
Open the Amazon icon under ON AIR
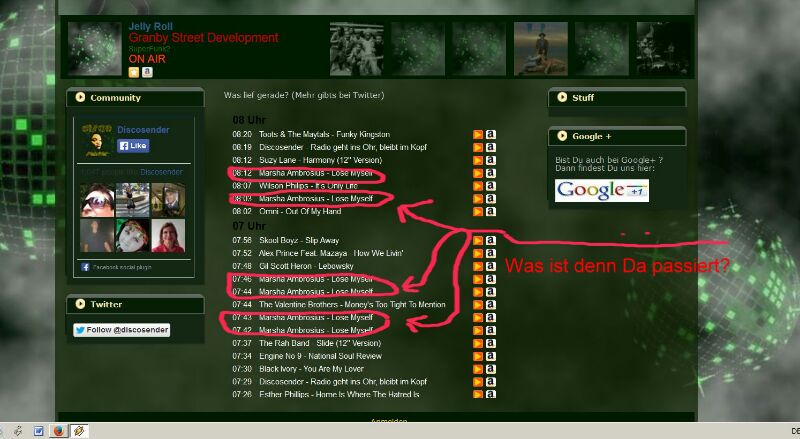click(147, 72)
